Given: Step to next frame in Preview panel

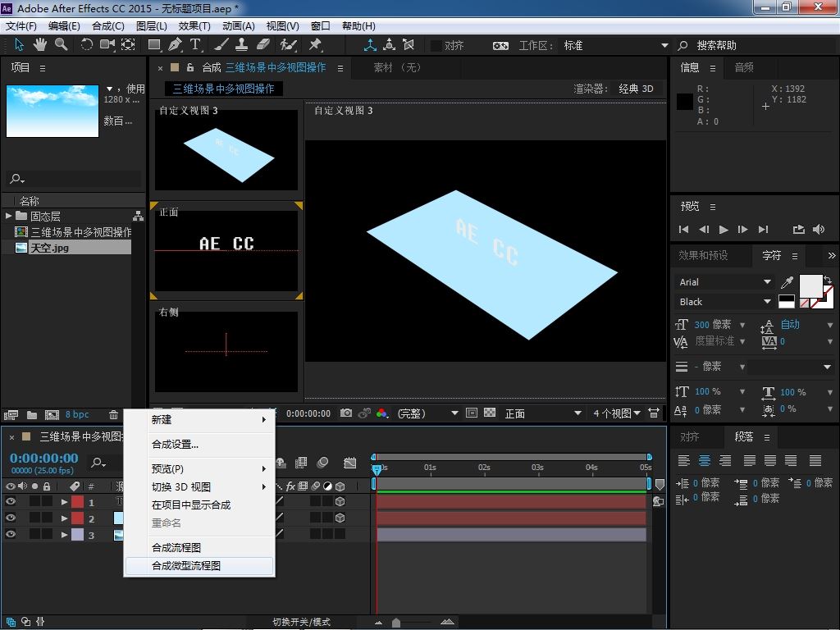Looking at the screenshot, I should [743, 230].
